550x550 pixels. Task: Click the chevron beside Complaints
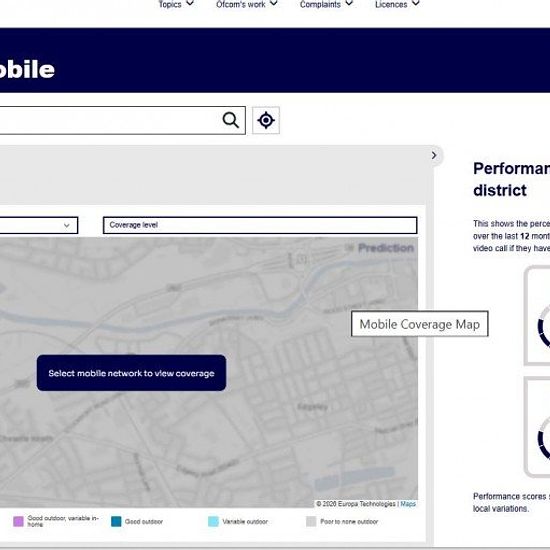(x=349, y=3)
